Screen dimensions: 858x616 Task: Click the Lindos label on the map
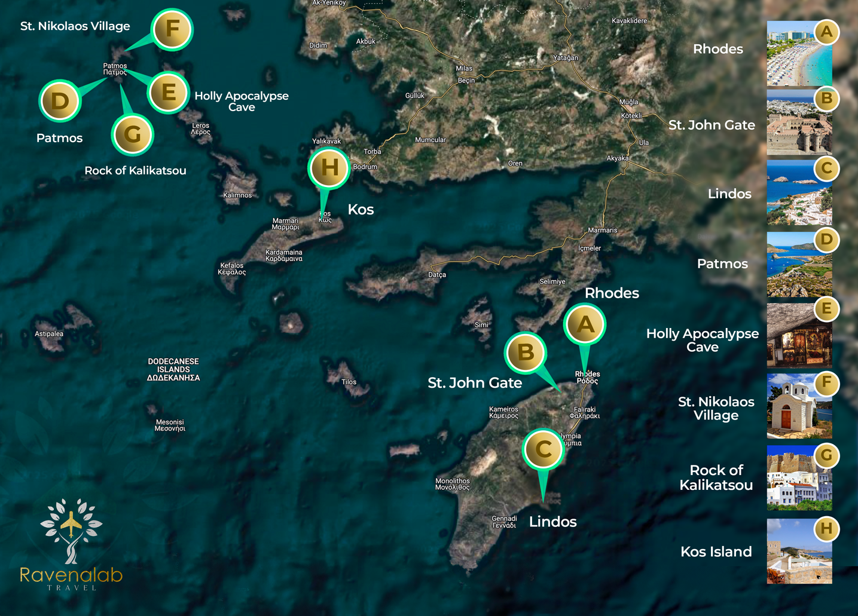tap(552, 522)
